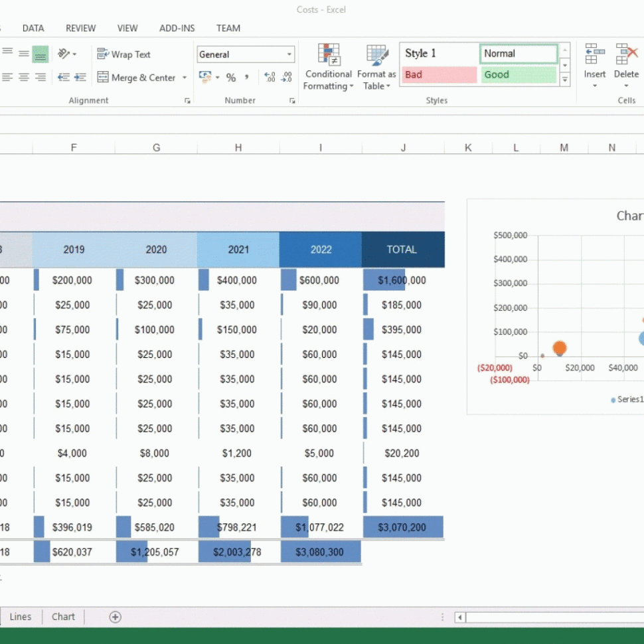Click the Decrease Indent icon
Screen dimensions: 644x644
(x=64, y=78)
